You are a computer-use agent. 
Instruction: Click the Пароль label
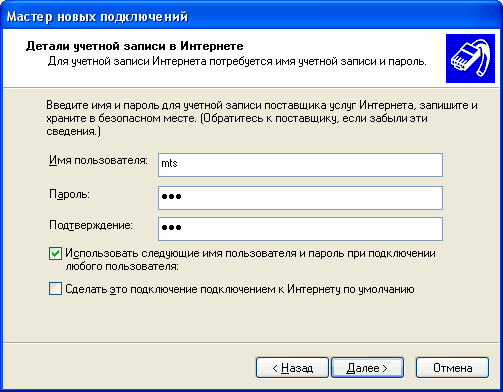pyautogui.click(x=69, y=194)
